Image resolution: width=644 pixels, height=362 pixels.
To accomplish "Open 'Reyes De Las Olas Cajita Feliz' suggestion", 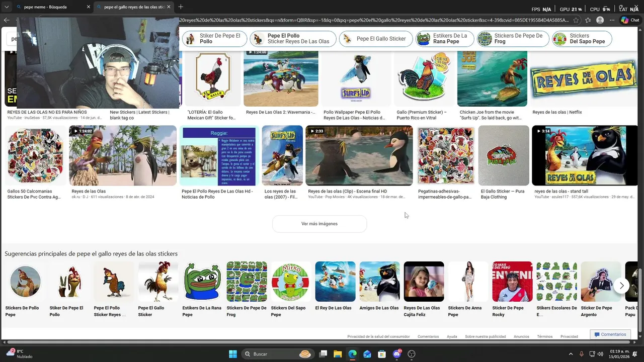I will coord(424,290).
